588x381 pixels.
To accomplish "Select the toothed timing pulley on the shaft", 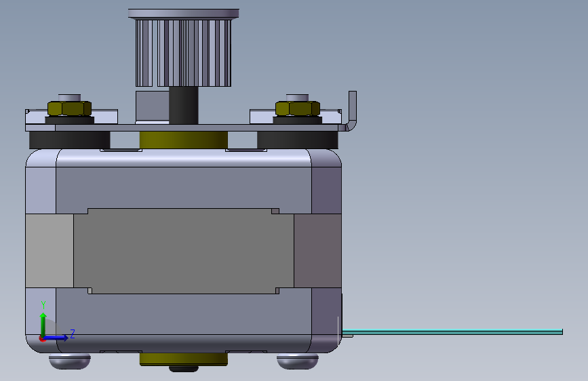I will [183, 53].
